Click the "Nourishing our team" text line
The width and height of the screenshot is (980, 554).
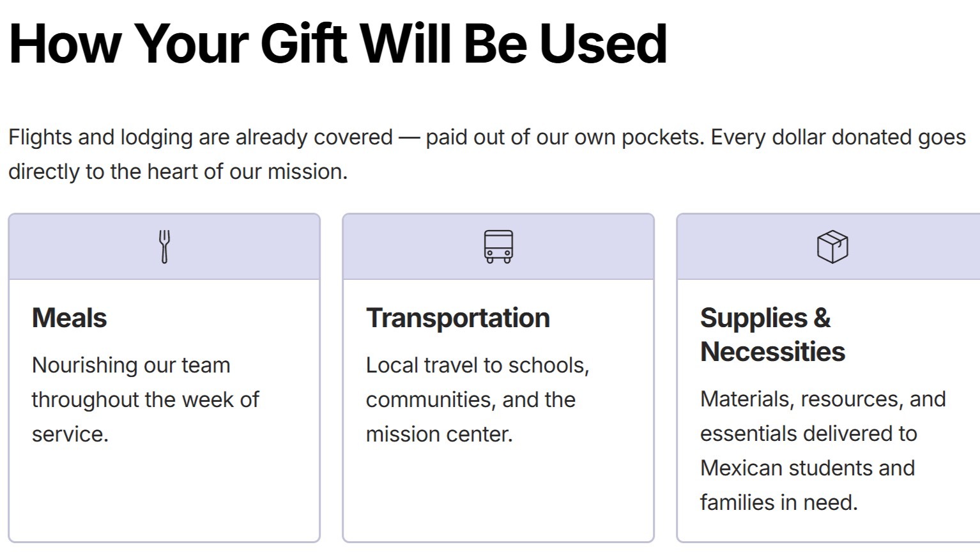click(131, 365)
